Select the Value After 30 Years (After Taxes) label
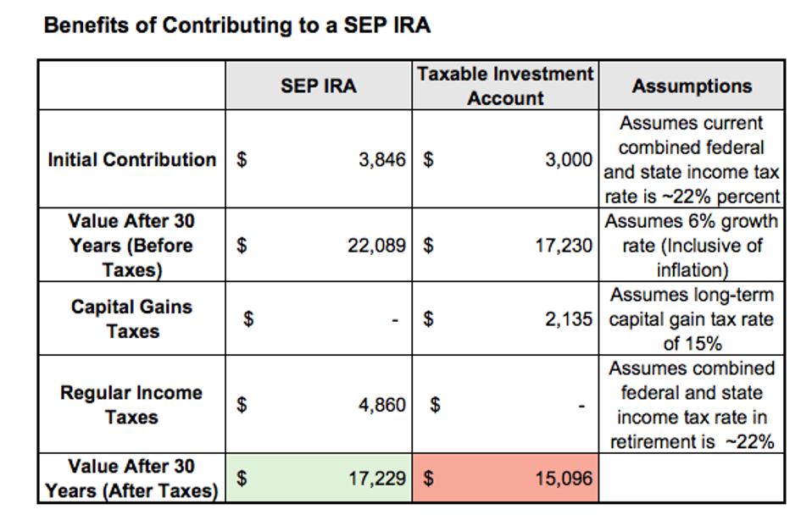This screenshot has height=526, width=812. [132, 479]
